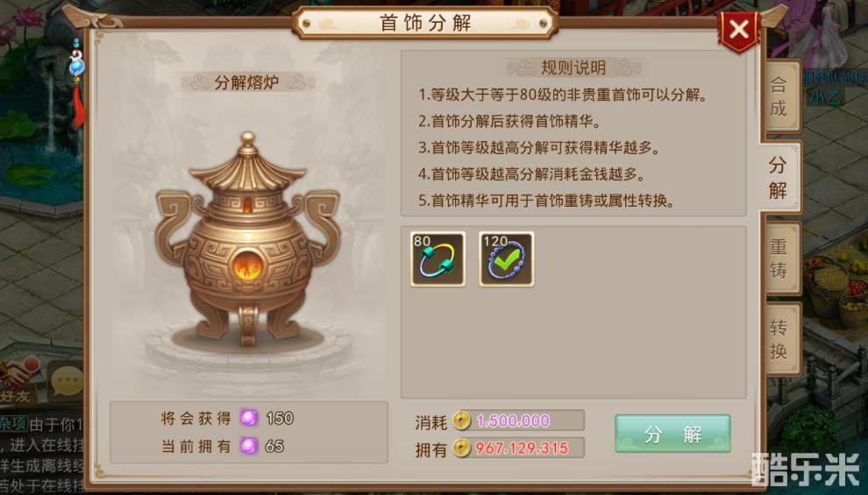Close the 首饰分解 dialog
This screenshot has height=495, width=868.
click(739, 31)
